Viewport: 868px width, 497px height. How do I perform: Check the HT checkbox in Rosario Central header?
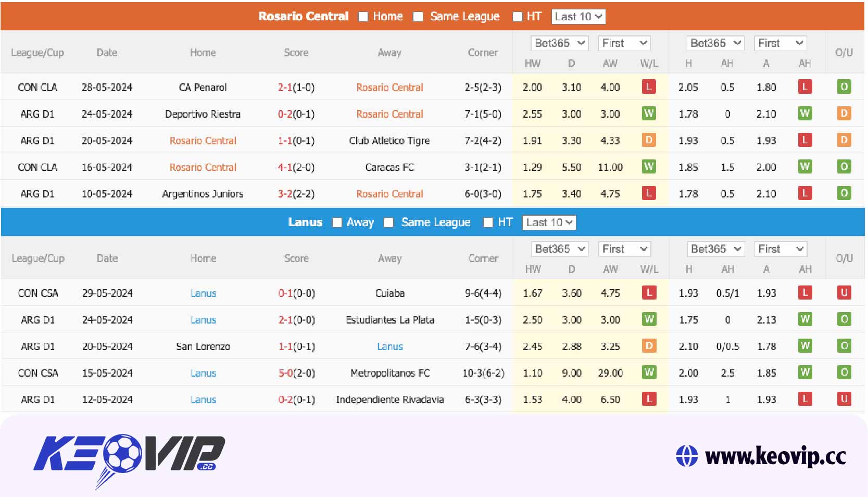pos(517,17)
